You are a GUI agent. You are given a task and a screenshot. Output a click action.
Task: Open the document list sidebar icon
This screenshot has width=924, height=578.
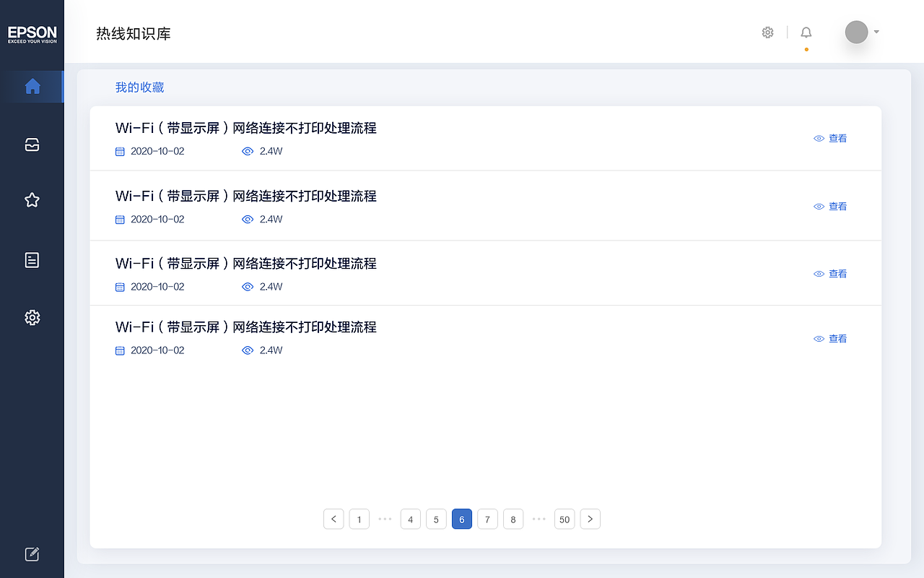pos(32,260)
